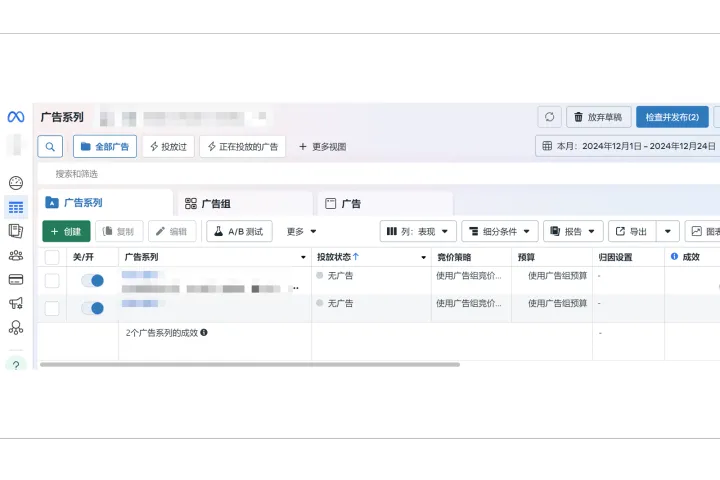
Task: Switch to the 广告 tab
Action: point(385,203)
